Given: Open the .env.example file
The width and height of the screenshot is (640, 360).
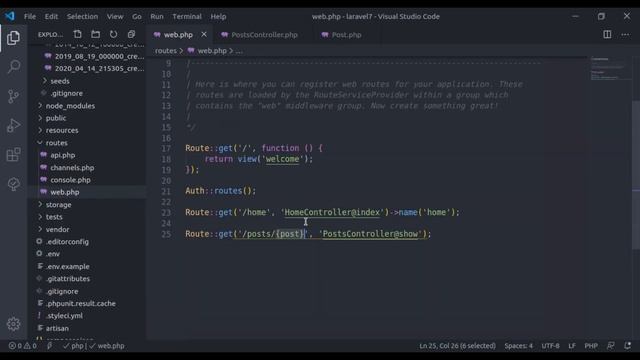Looking at the screenshot, I should click(68, 267).
